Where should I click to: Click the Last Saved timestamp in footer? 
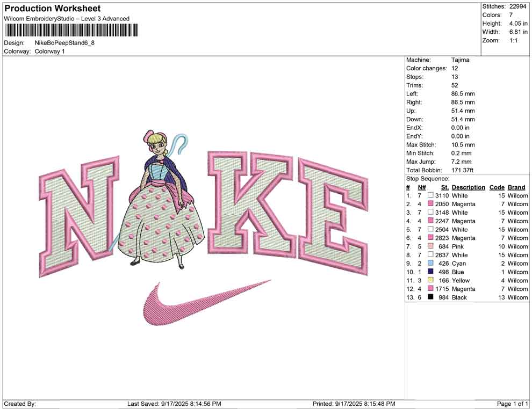pyautogui.click(x=174, y=404)
